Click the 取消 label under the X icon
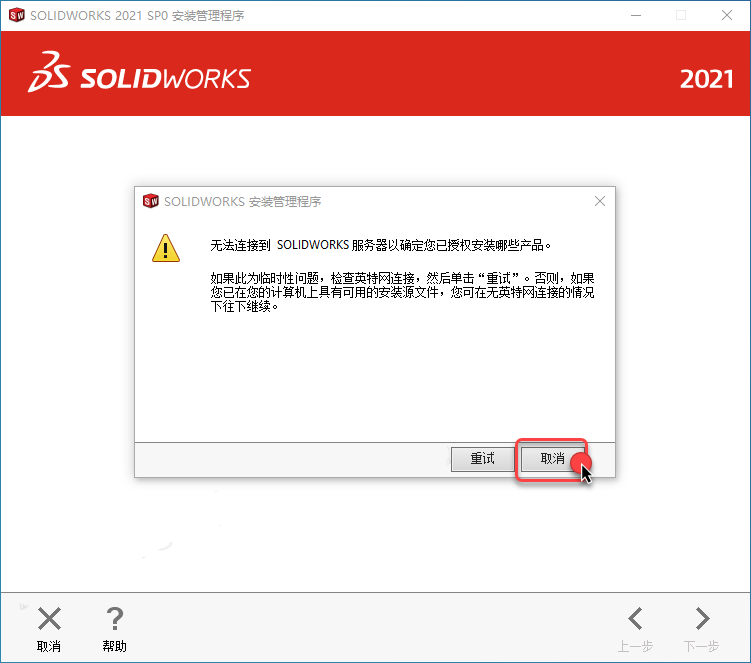This screenshot has height=663, width=751. (49, 646)
